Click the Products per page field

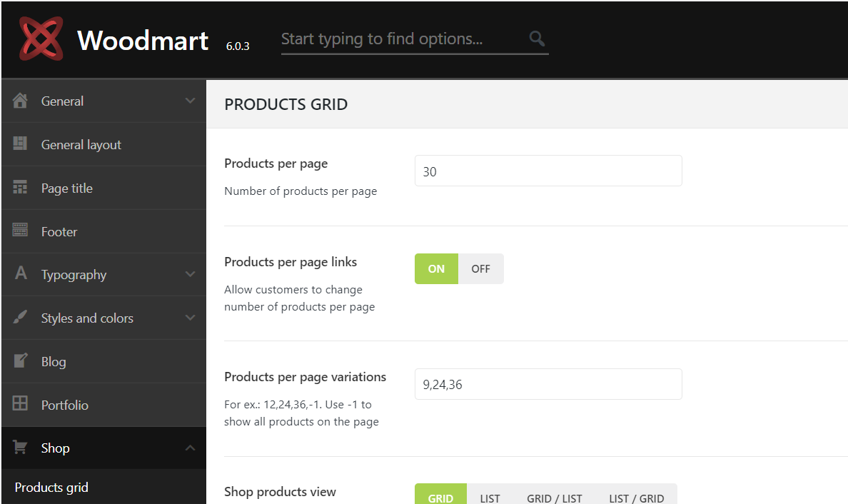coord(547,171)
